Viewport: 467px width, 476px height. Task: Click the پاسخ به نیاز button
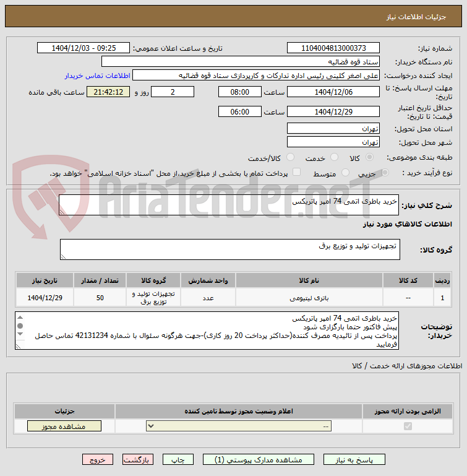click(354, 460)
